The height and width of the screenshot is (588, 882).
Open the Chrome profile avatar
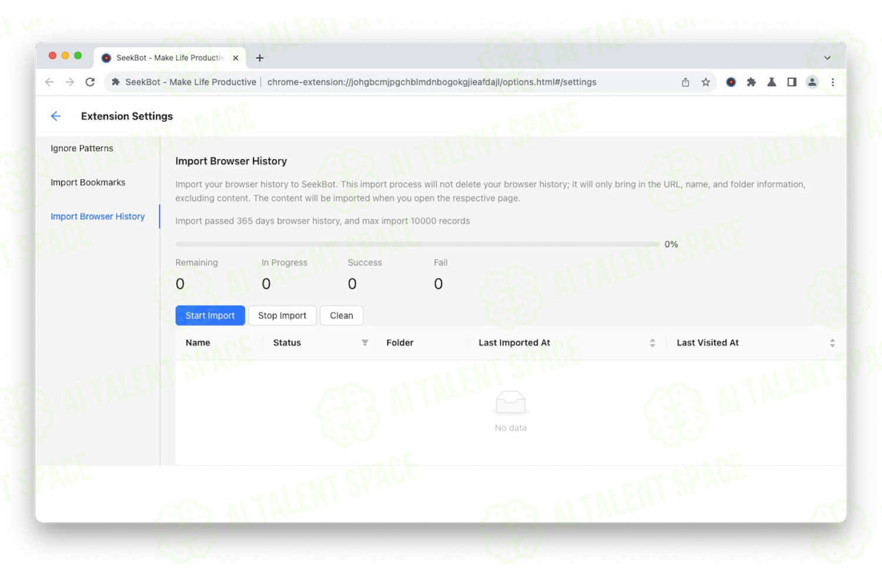812,82
